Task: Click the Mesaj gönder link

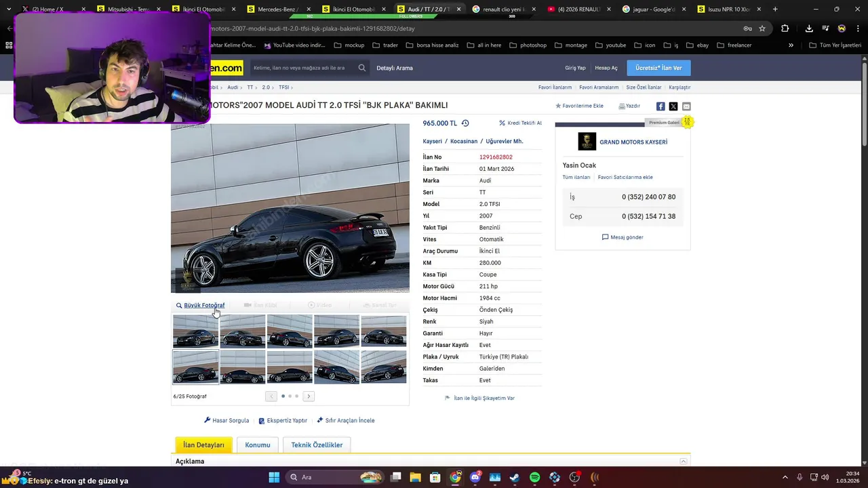Action: 623,237
